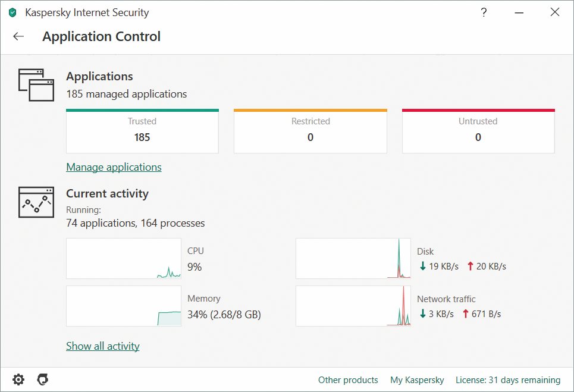Click '74 applications, 164 processes' text
The width and height of the screenshot is (574, 392).
(136, 223)
